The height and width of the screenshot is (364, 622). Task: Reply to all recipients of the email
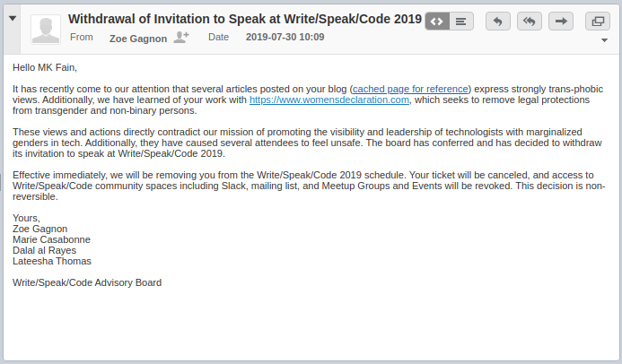pos(530,22)
